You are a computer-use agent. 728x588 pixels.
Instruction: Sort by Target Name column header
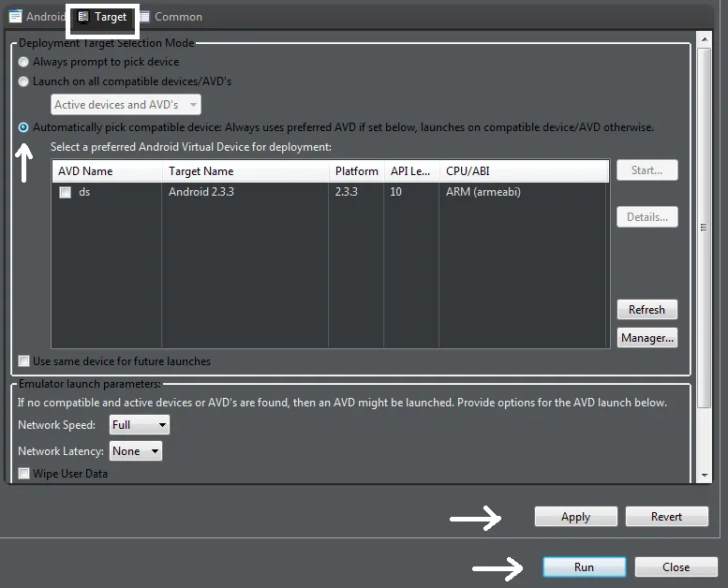pos(245,171)
